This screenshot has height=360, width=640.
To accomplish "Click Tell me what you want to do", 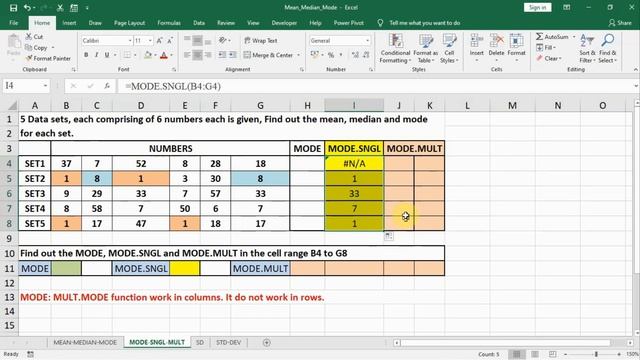I will (x=424, y=23).
